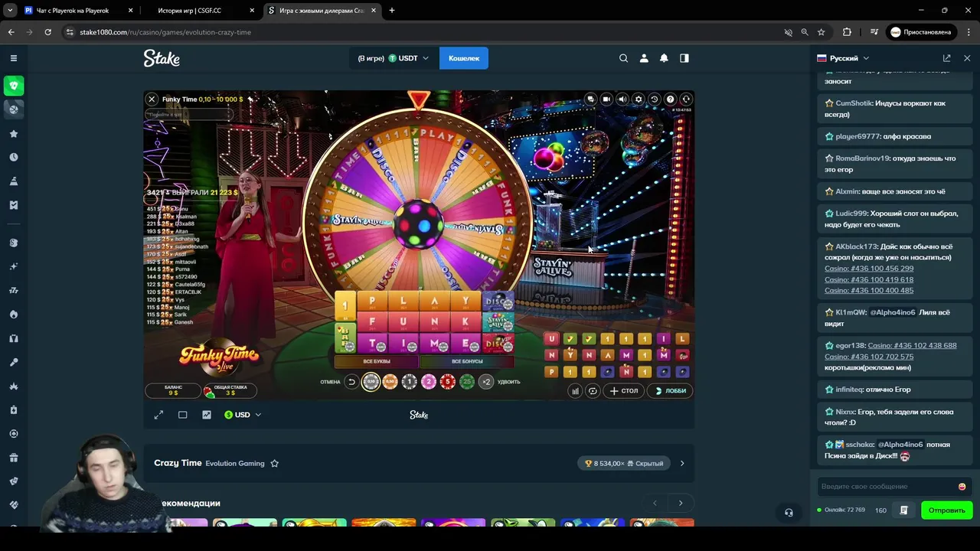Open game statistics bars icon

click(x=575, y=391)
